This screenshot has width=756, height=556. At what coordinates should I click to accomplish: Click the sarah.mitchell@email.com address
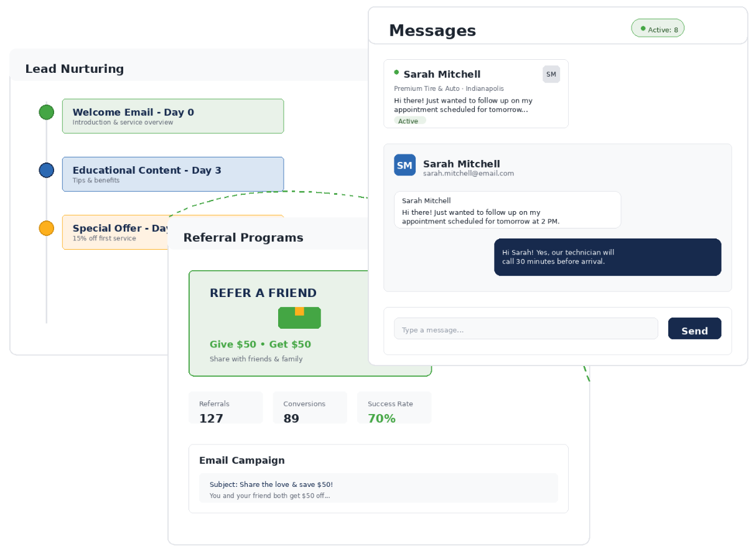point(469,174)
